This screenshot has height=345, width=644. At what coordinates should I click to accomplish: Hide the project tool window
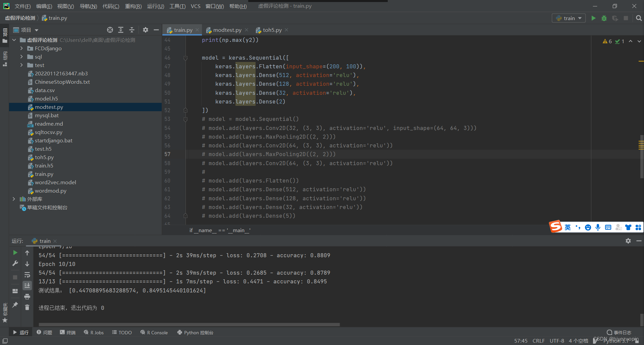(x=156, y=30)
